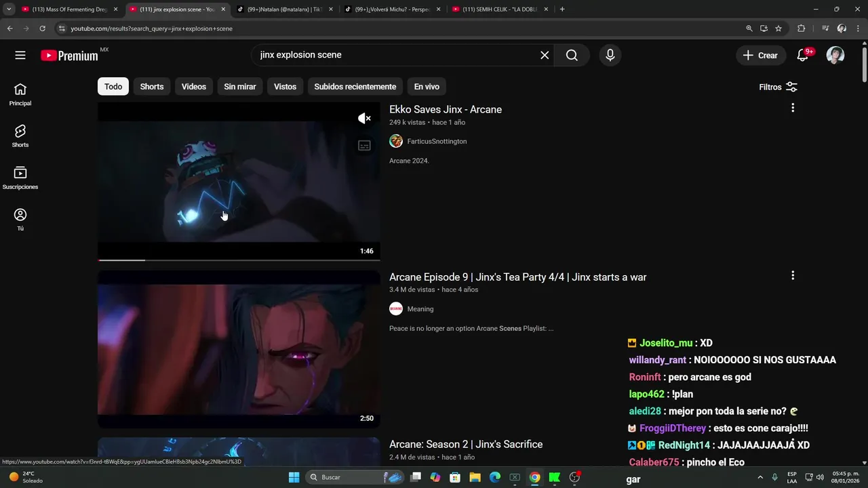Select the Sin mirar filter chip
The height and width of the screenshot is (488, 868).
point(240,87)
